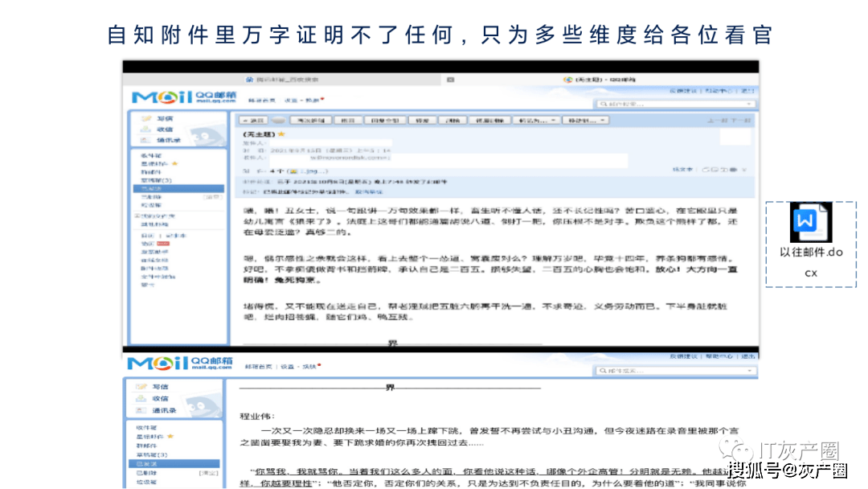Click the 撤回 recall toolbar button
868x489 pixels.
pyautogui.click(x=348, y=120)
